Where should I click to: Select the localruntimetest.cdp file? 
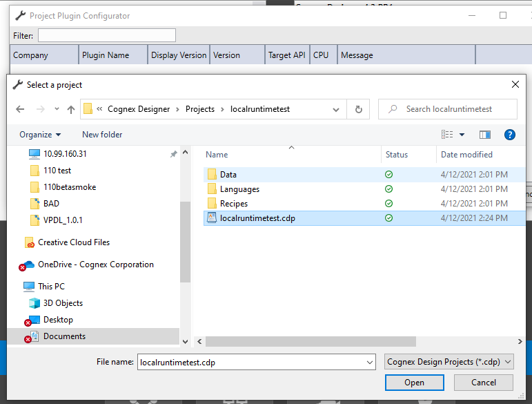coord(257,218)
